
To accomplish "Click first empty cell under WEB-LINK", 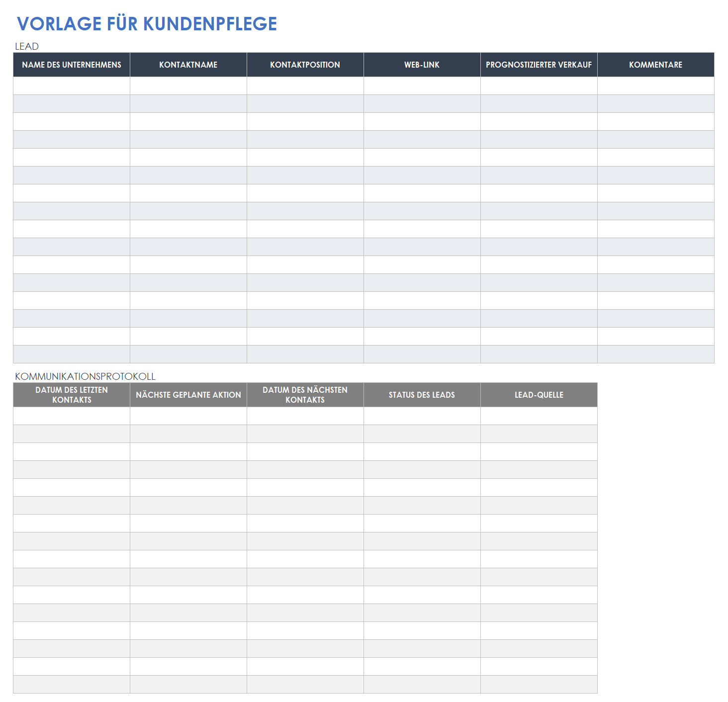I will point(422,86).
